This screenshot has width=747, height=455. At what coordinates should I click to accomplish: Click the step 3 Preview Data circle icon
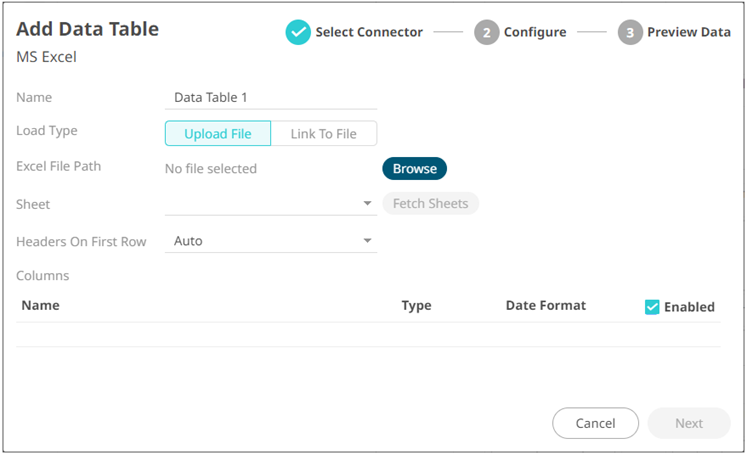(630, 32)
